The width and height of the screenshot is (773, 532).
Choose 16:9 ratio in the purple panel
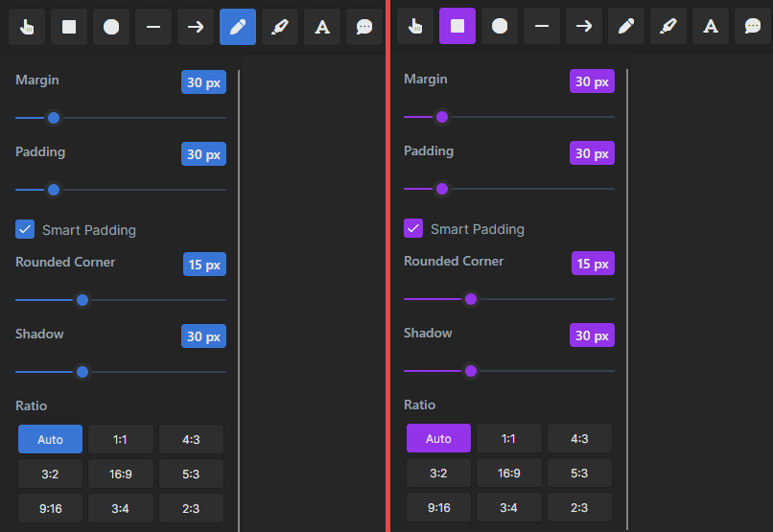pyautogui.click(x=509, y=473)
